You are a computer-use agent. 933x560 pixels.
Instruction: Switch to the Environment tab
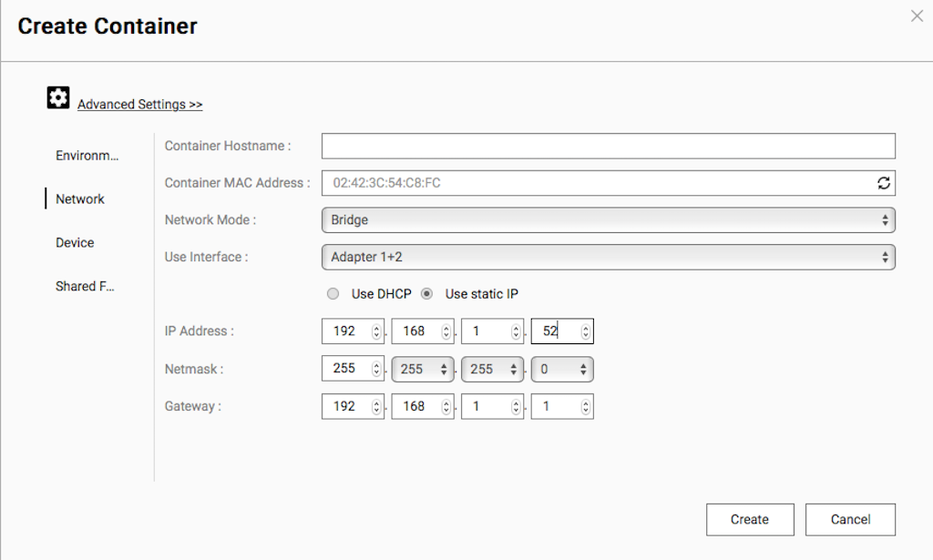[x=87, y=156]
